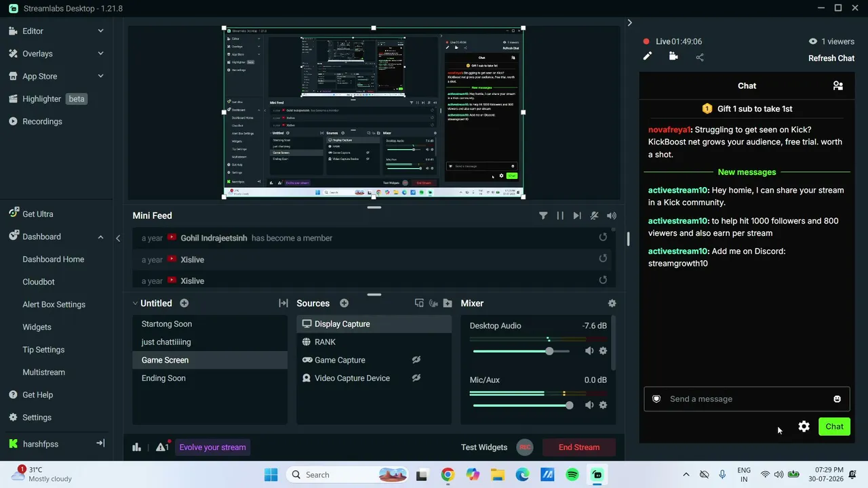The height and width of the screenshot is (488, 868).
Task: Click the Evolve your stream button
Action: pyautogui.click(x=213, y=447)
